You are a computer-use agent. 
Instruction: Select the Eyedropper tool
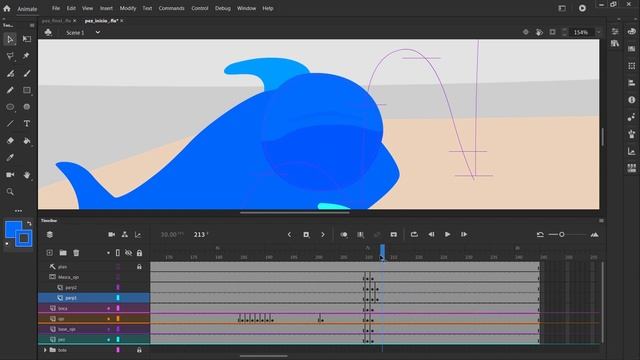click(10, 158)
